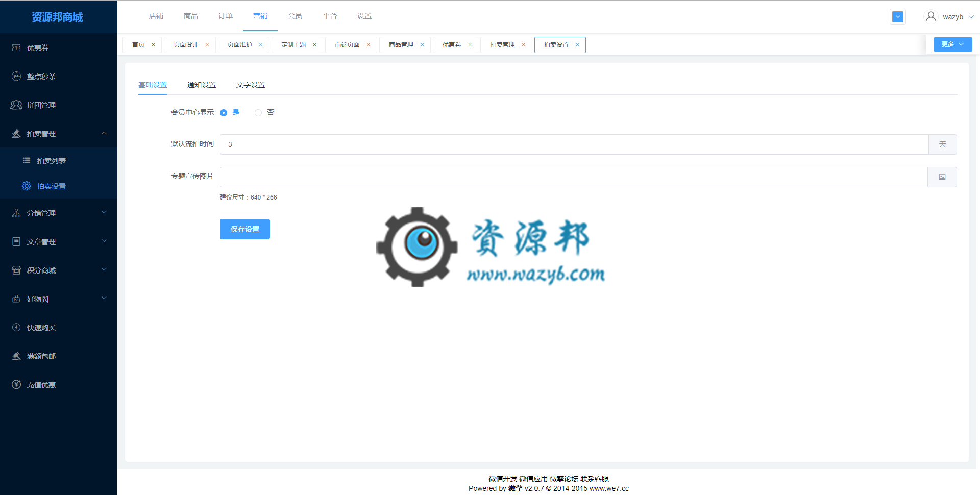Click the 优惠券 coupon icon in sidebar

(x=16, y=47)
